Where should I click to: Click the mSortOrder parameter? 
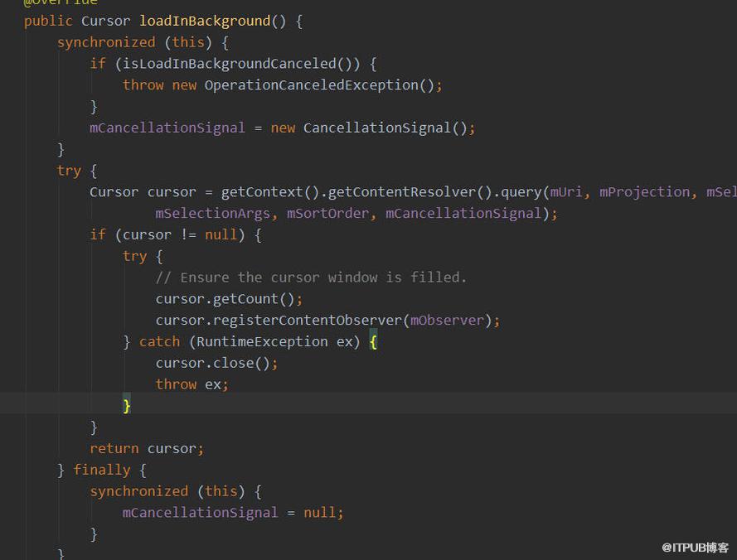328,213
